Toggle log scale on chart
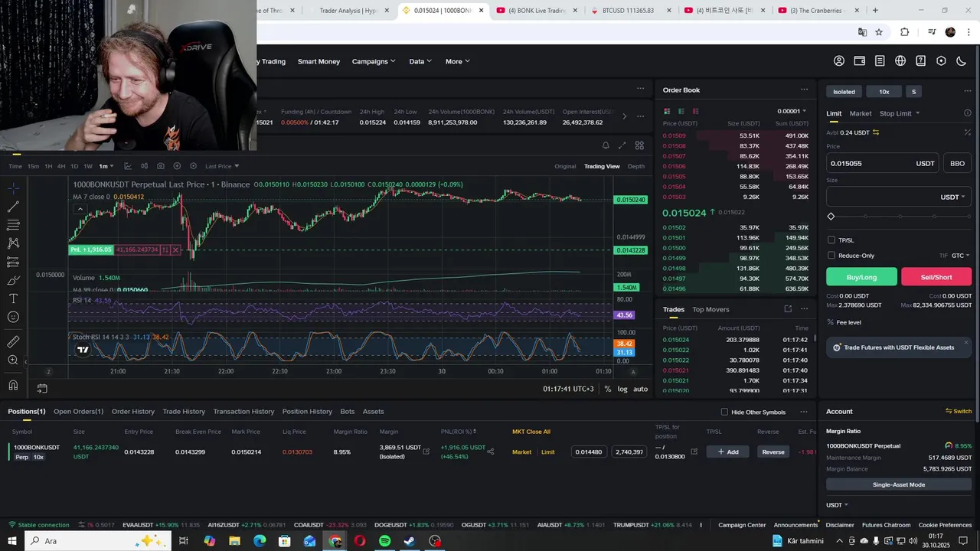980x551 pixels. click(x=622, y=389)
